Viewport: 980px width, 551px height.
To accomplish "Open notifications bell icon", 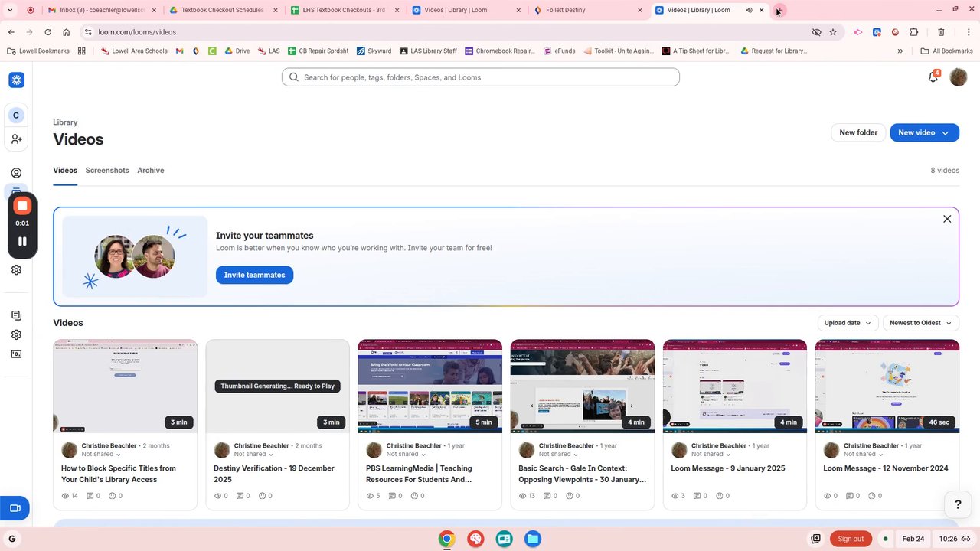I will coord(933,77).
